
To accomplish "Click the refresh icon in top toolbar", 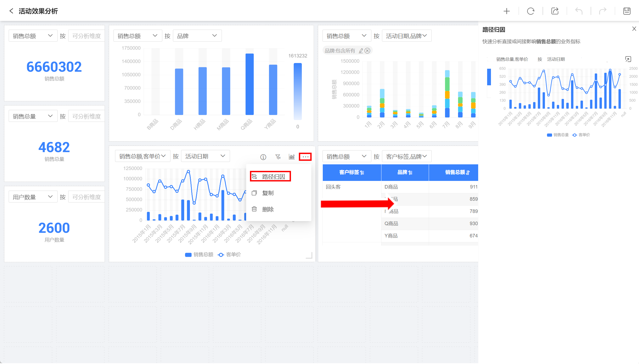I will coord(531,11).
